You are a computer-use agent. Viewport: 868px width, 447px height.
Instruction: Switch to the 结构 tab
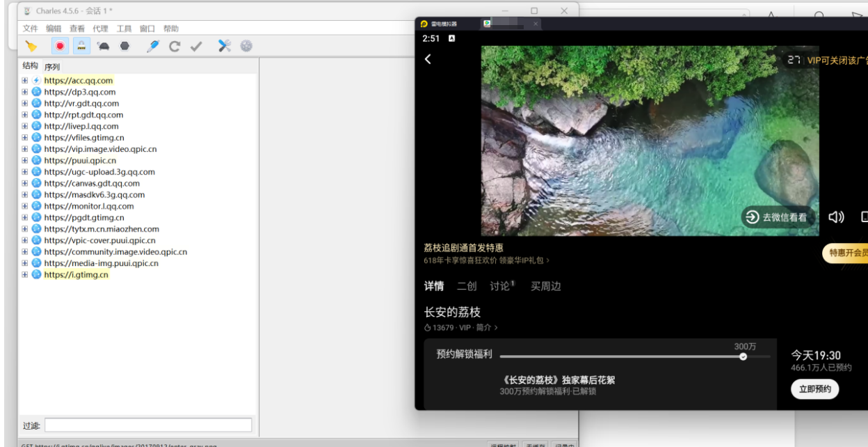coord(31,65)
